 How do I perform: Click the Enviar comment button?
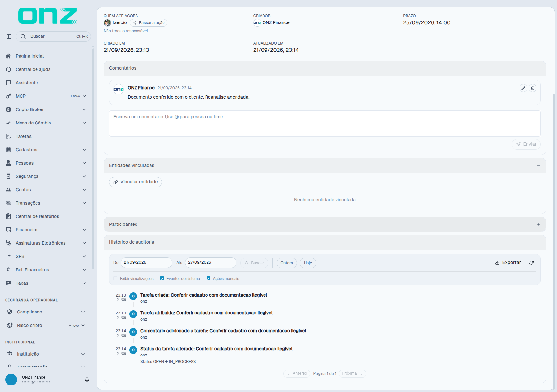pyautogui.click(x=526, y=144)
